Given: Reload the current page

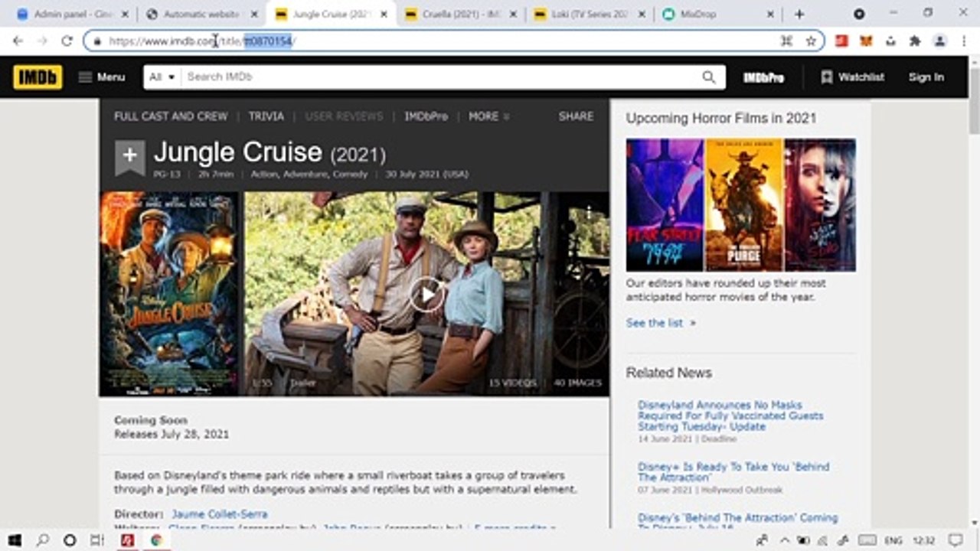Looking at the screenshot, I should (x=67, y=41).
